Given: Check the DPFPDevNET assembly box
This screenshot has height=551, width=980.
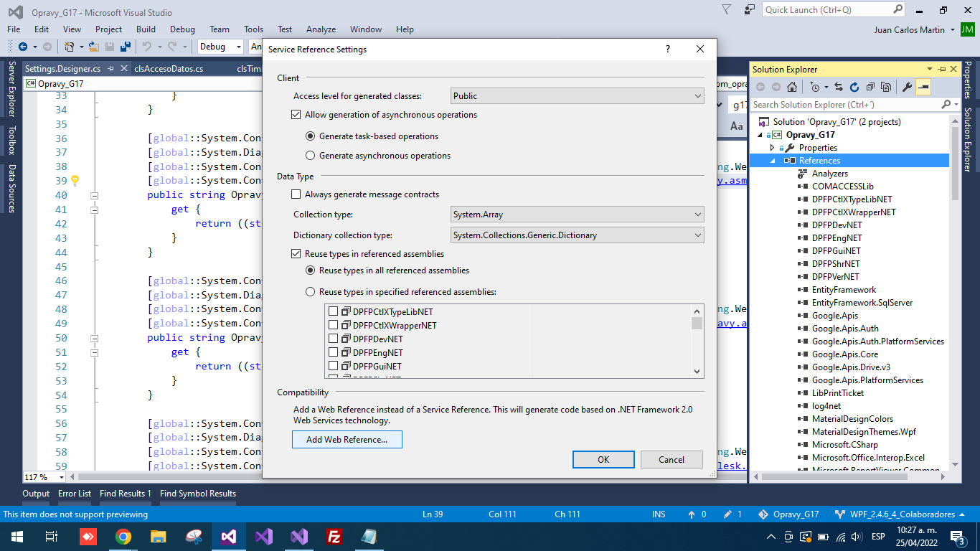Looking at the screenshot, I should (x=333, y=339).
